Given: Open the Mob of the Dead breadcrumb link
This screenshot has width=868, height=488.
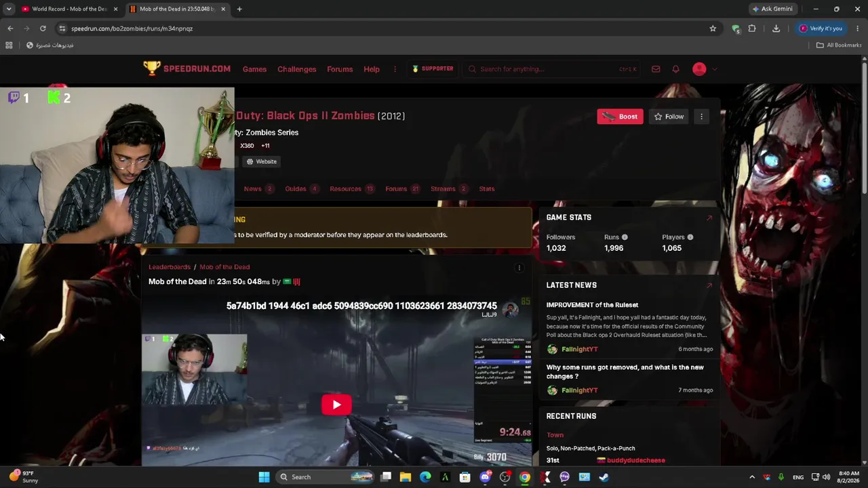Looking at the screenshot, I should (x=224, y=267).
